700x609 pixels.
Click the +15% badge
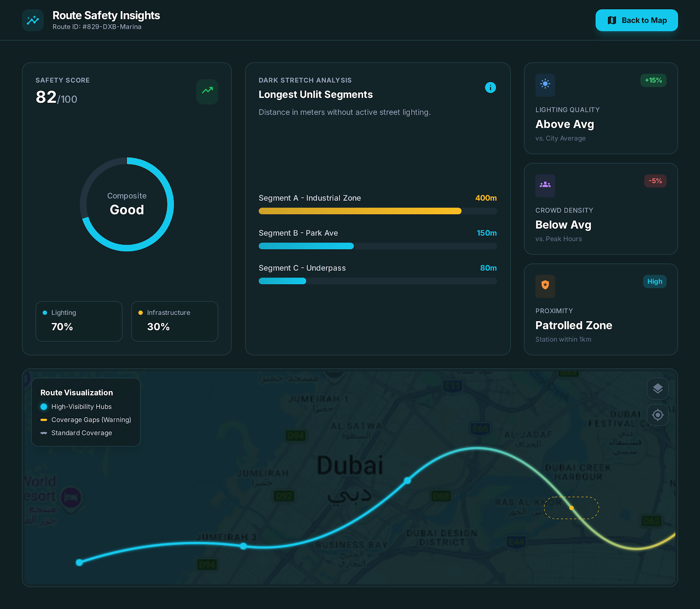tap(653, 80)
